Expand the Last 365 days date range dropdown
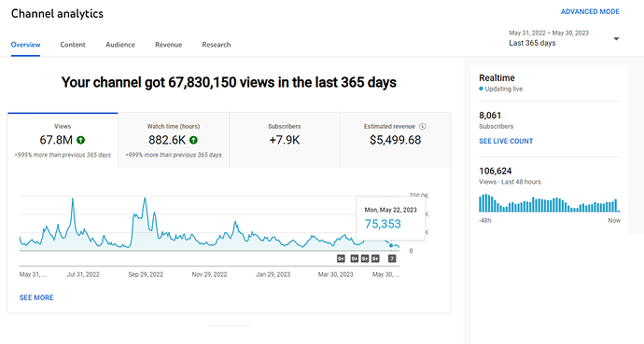The image size is (644, 344). (564, 38)
